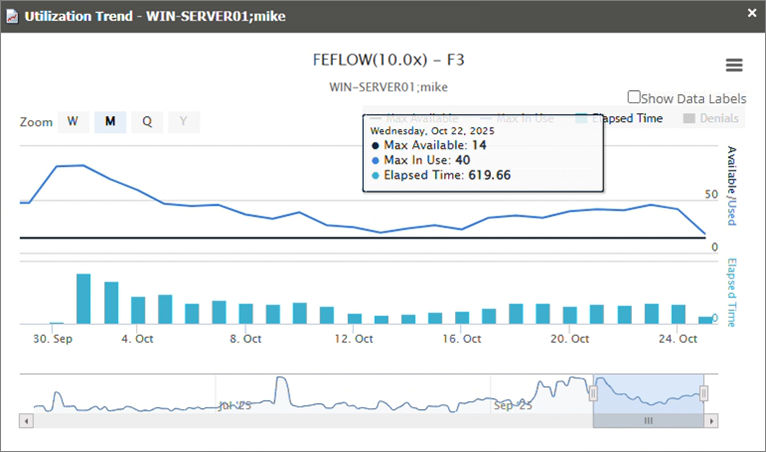This screenshot has height=452, width=766.
Task: Enable the Show Data Labels checkbox
Action: coord(634,97)
